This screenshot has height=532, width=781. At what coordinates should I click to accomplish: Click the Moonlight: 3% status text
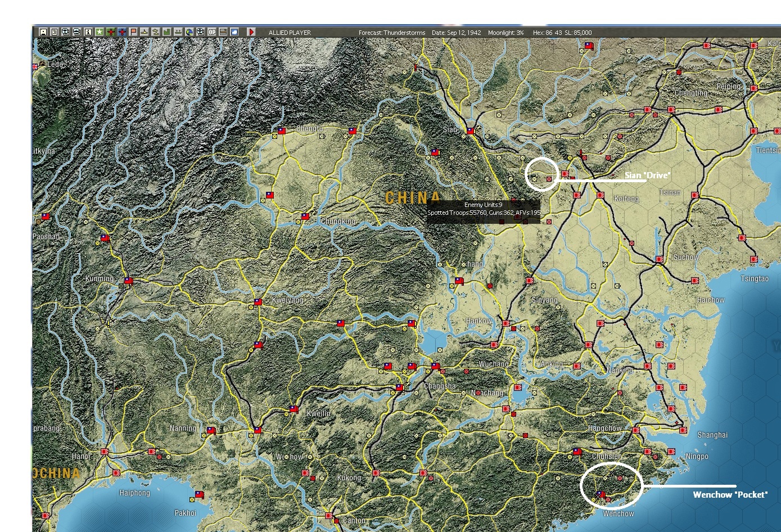506,33
